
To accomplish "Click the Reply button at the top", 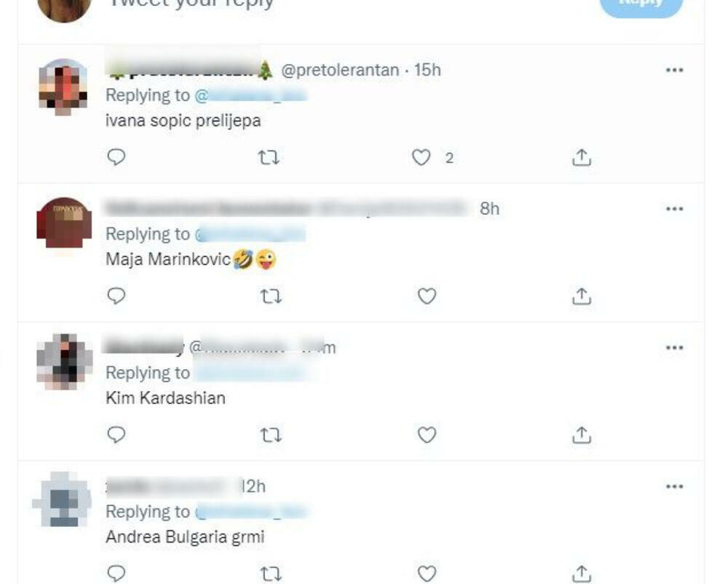I will [641, 4].
